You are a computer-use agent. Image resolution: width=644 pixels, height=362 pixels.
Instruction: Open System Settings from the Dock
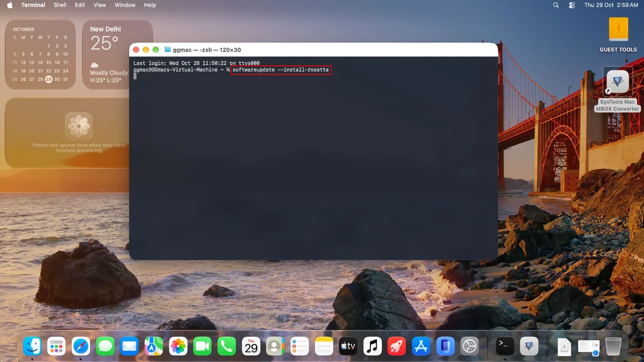point(469,346)
